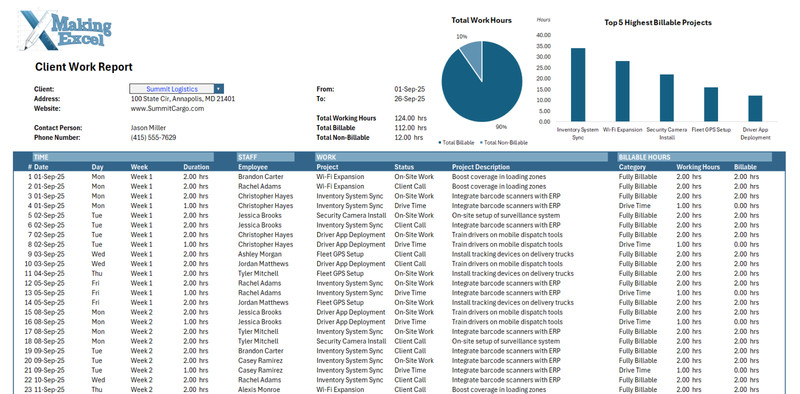The height and width of the screenshot is (394, 800).
Task: Select the To date 26-Sep-25
Action: click(410, 99)
